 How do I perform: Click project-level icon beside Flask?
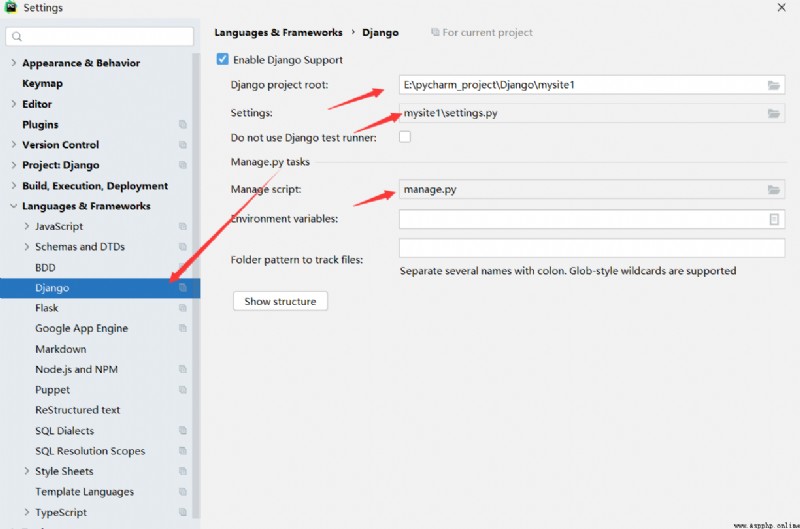tap(183, 308)
